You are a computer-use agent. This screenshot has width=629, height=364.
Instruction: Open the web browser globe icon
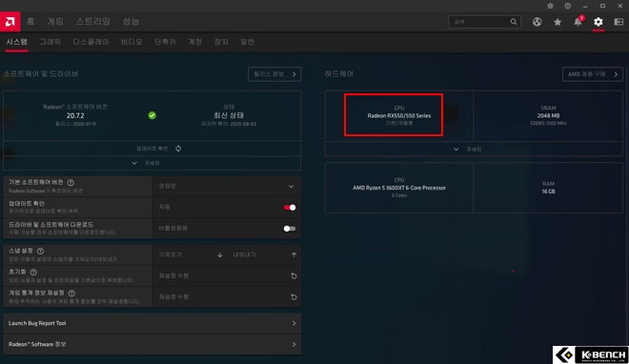pyautogui.click(x=537, y=22)
